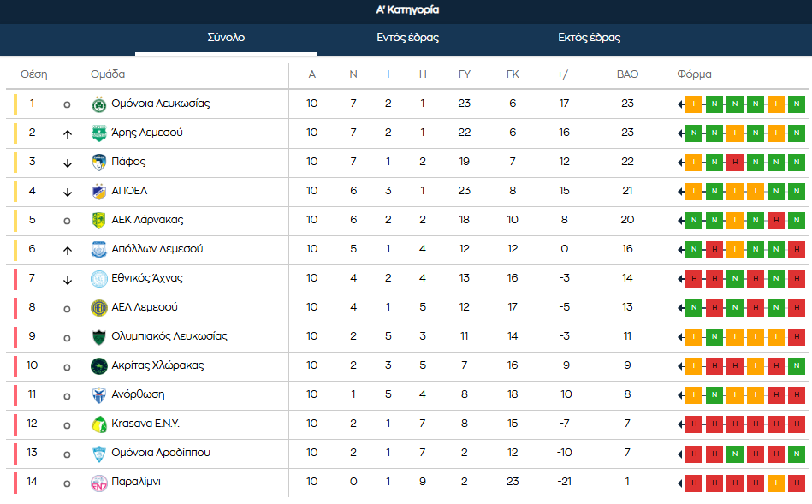Open the Ολυμπιακός Λευκωσίας team link
This screenshot has height=504, width=812.
tap(169, 336)
